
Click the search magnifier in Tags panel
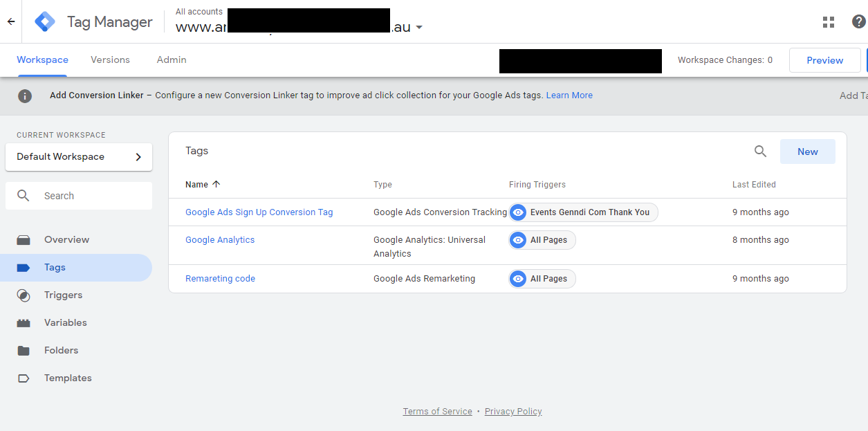coord(760,152)
